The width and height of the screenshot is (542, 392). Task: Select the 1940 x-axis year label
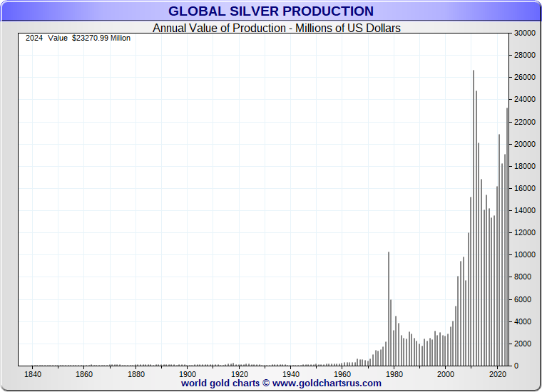(x=291, y=374)
